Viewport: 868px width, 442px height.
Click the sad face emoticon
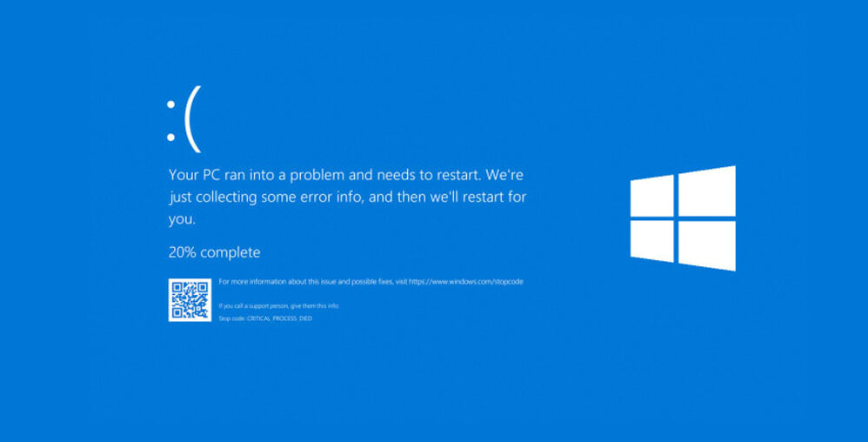(184, 119)
